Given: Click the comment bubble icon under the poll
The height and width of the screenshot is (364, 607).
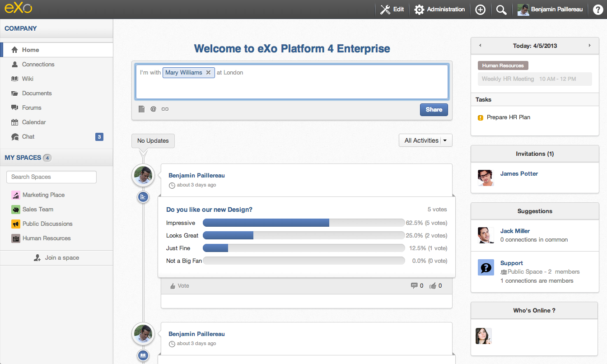Looking at the screenshot, I should click(x=414, y=285).
